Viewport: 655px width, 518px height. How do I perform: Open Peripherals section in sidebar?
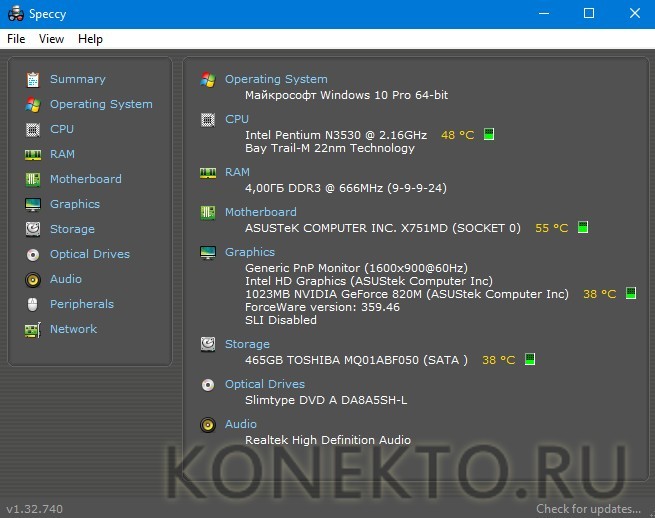click(x=82, y=305)
